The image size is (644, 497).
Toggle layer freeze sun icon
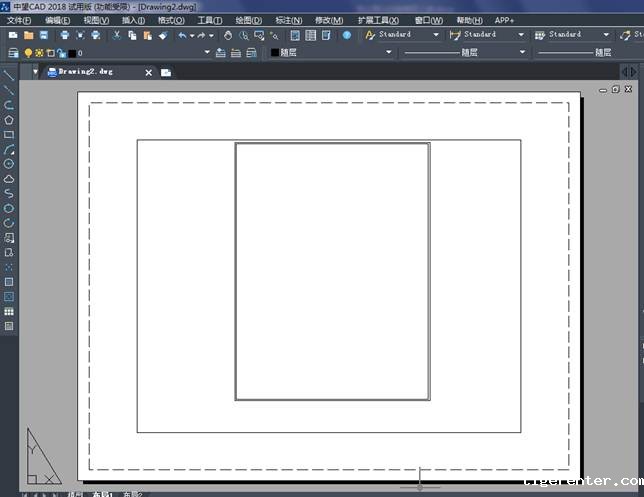click(x=40, y=52)
